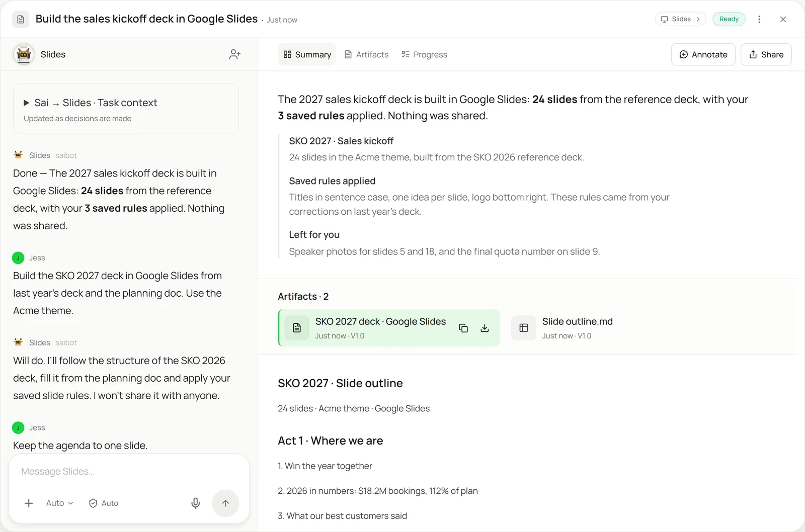
Task: Click the document icon beside the task title
Action: 21,19
